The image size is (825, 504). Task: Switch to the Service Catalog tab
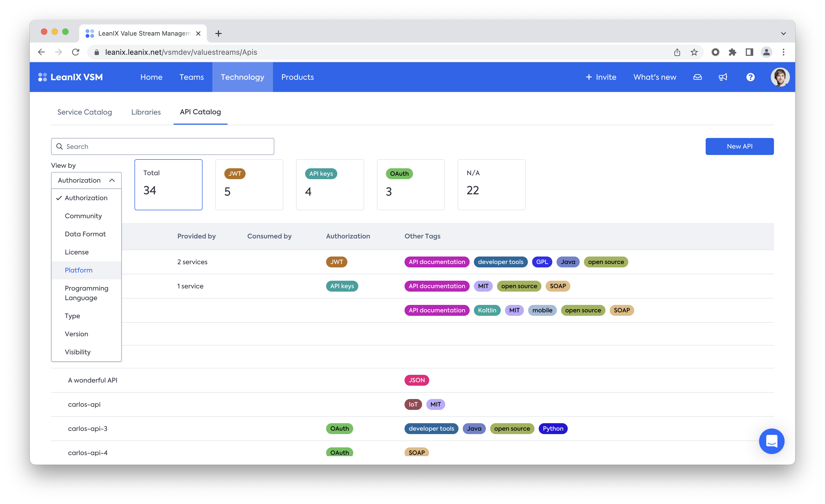coord(84,112)
